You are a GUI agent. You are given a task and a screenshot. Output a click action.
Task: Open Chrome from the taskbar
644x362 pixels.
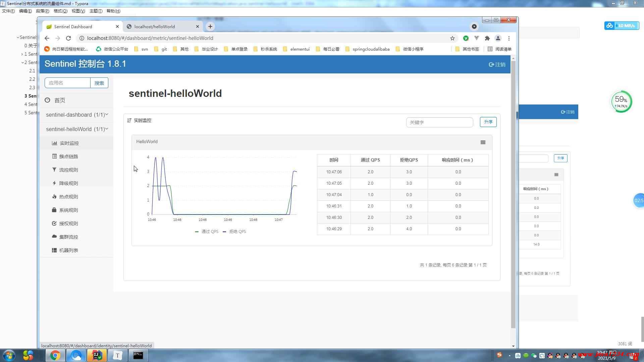coord(55,355)
